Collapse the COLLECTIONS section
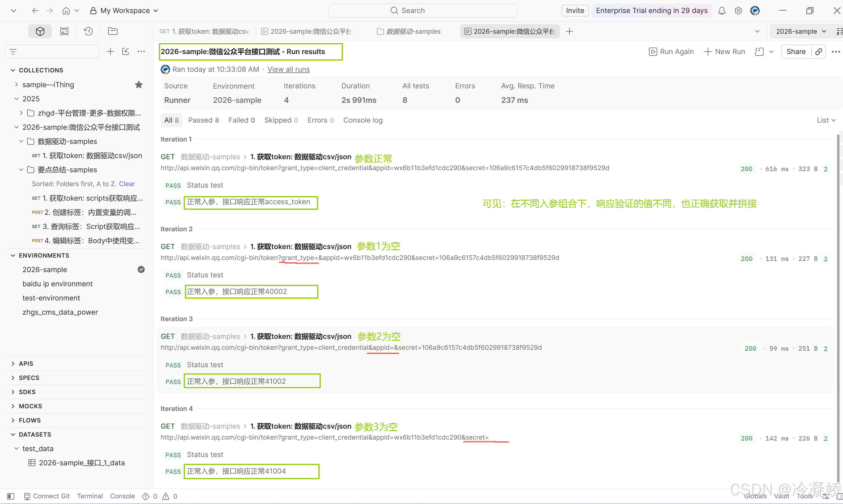The image size is (843, 504). (13, 70)
